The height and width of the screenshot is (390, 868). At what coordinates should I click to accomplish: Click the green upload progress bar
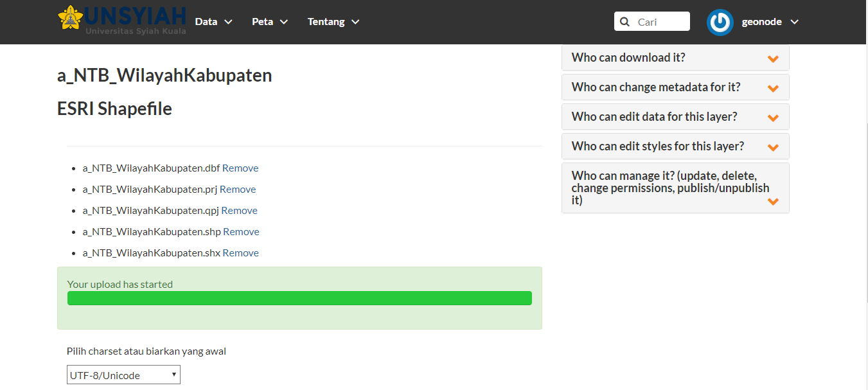pos(299,297)
